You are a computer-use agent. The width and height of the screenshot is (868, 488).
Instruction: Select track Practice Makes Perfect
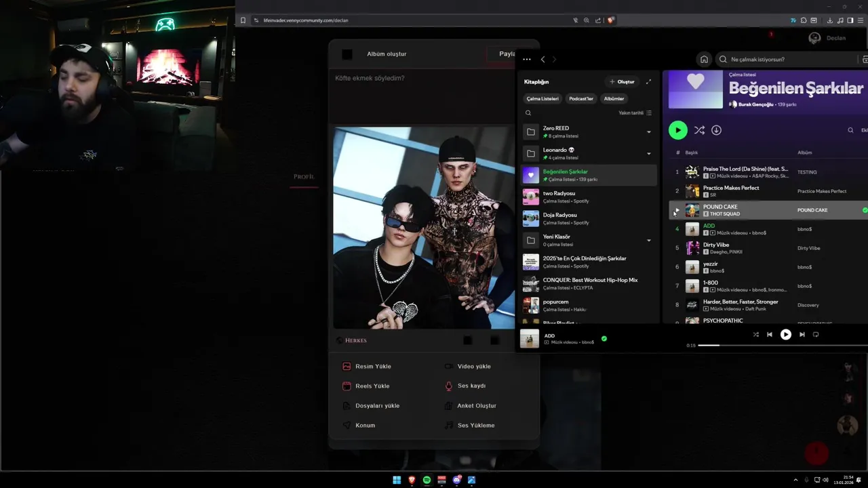(x=768, y=191)
